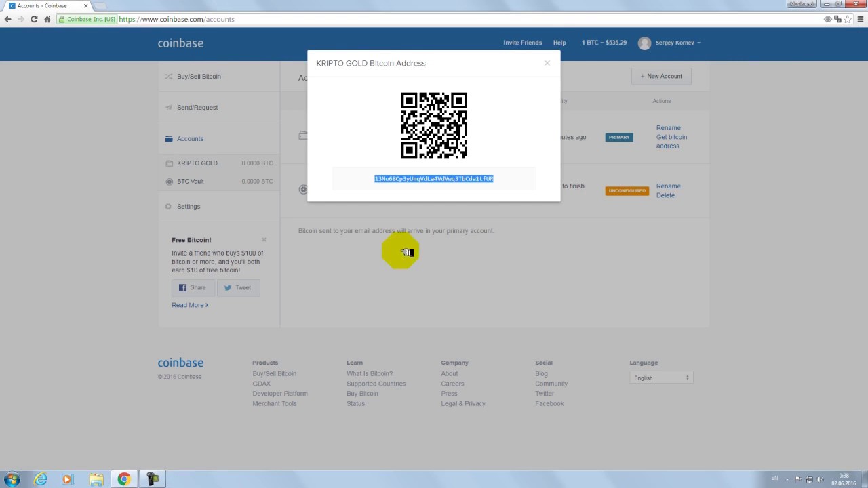Click the Facebook Share button
The width and height of the screenshot is (868, 488).
click(x=193, y=288)
